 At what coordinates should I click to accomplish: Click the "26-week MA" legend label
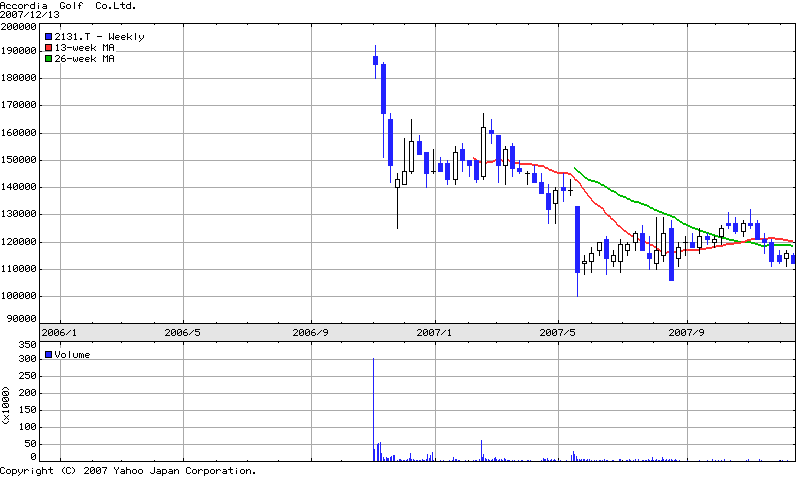[x=84, y=59]
